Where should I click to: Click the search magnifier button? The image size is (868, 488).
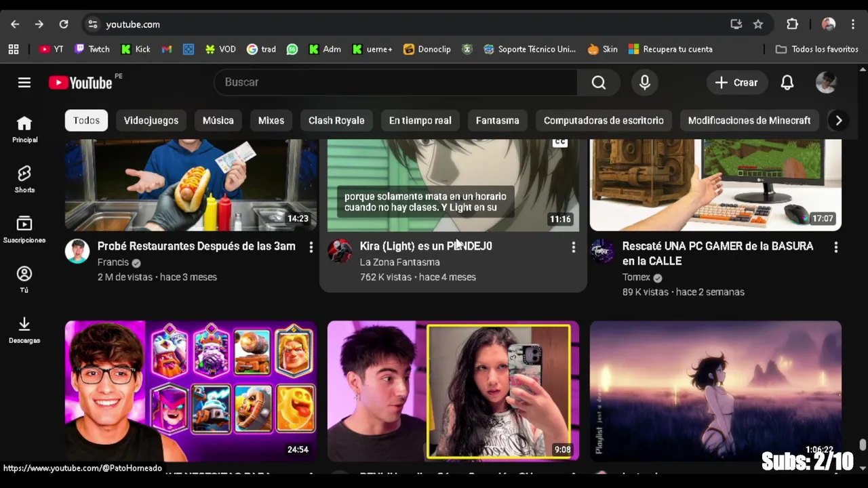(x=598, y=83)
